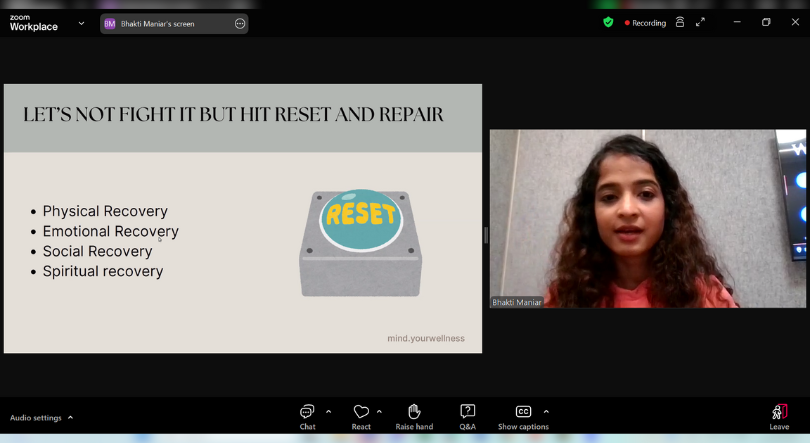Open the Q&A panel
Viewport: 810px width, 443px height.
pos(467,415)
